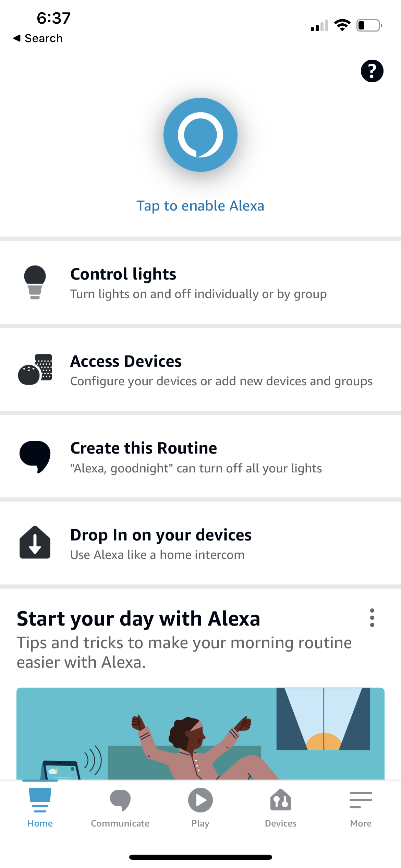Open the More menu tab
401x868 pixels.
[361, 808]
